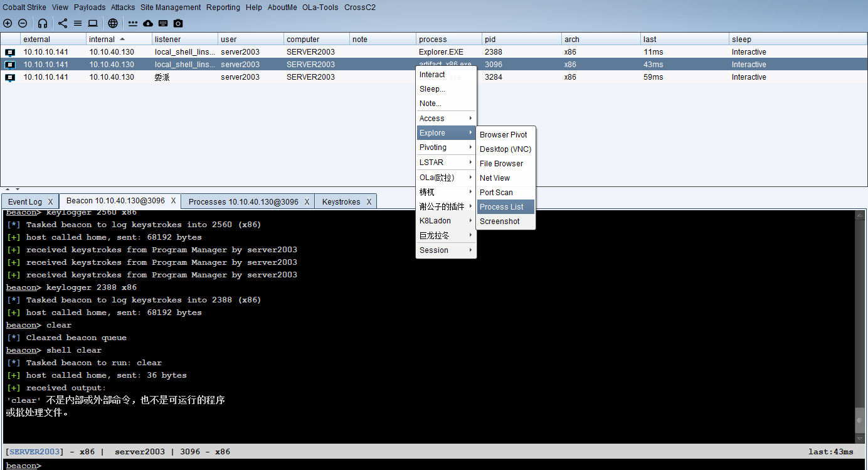
Task: Close the Processes 10.10.40.130@3096 tab
Action: click(307, 202)
